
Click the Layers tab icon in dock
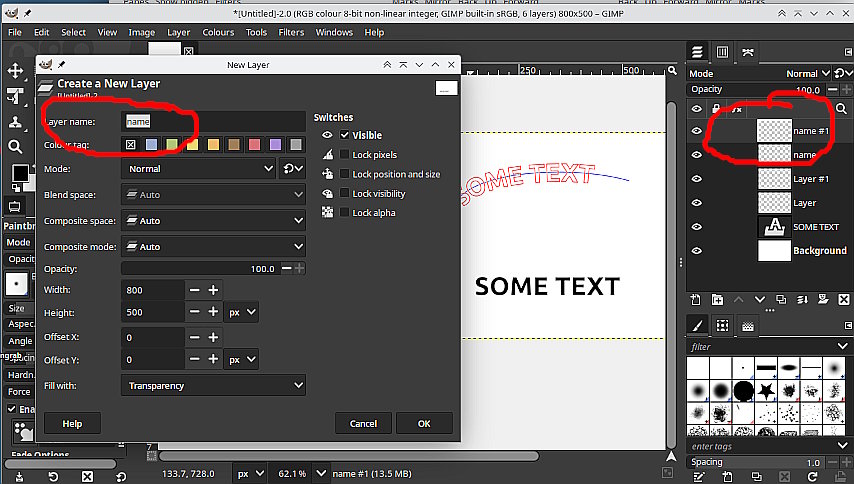click(x=699, y=51)
